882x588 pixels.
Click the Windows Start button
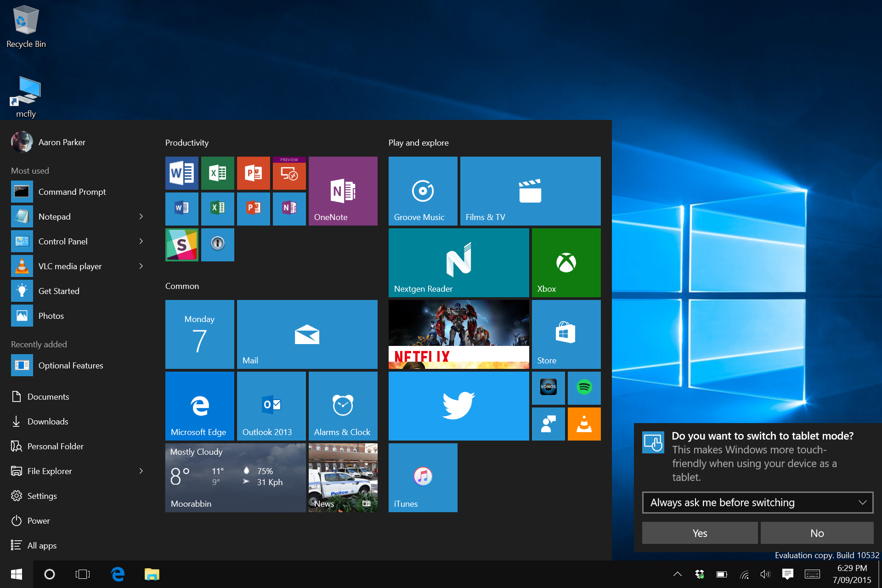coord(17,574)
